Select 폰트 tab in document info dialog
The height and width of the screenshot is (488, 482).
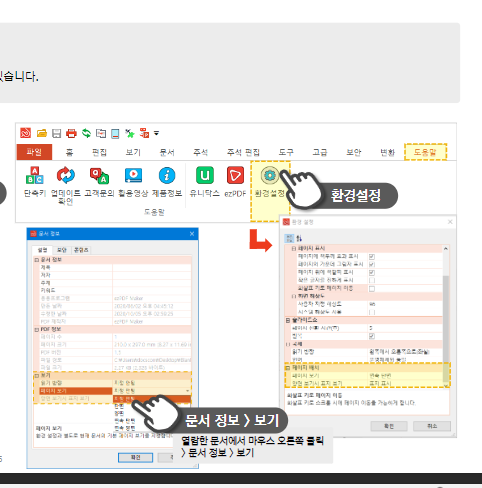tap(81, 250)
